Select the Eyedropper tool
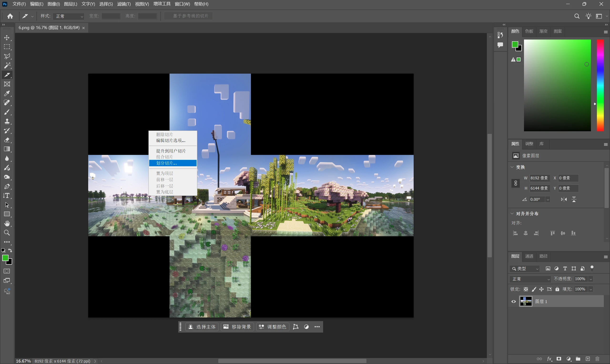The width and height of the screenshot is (610, 364). click(7, 93)
